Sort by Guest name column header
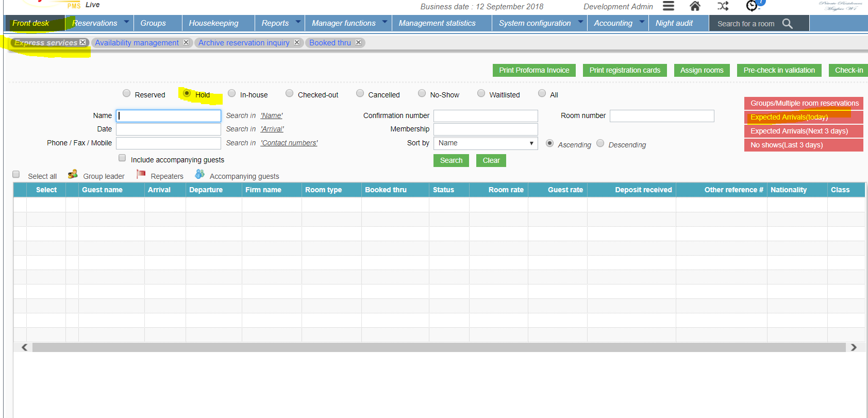The image size is (868, 418). tap(102, 190)
